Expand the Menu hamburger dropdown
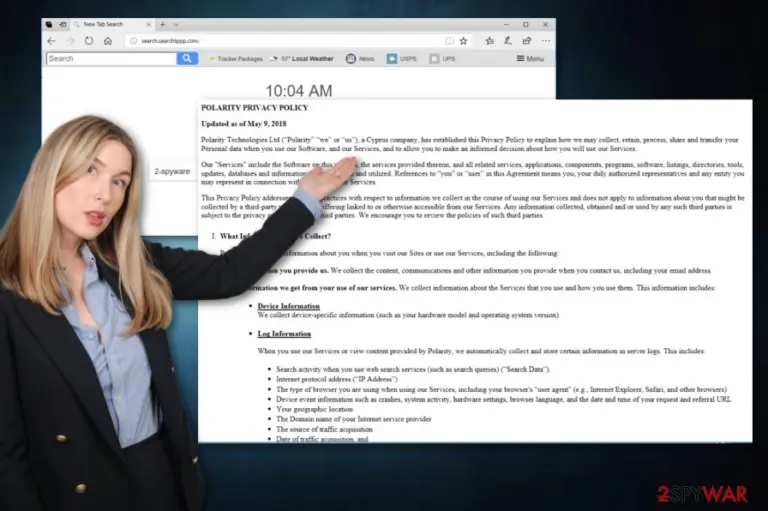The width and height of the screenshot is (768, 511). point(530,59)
